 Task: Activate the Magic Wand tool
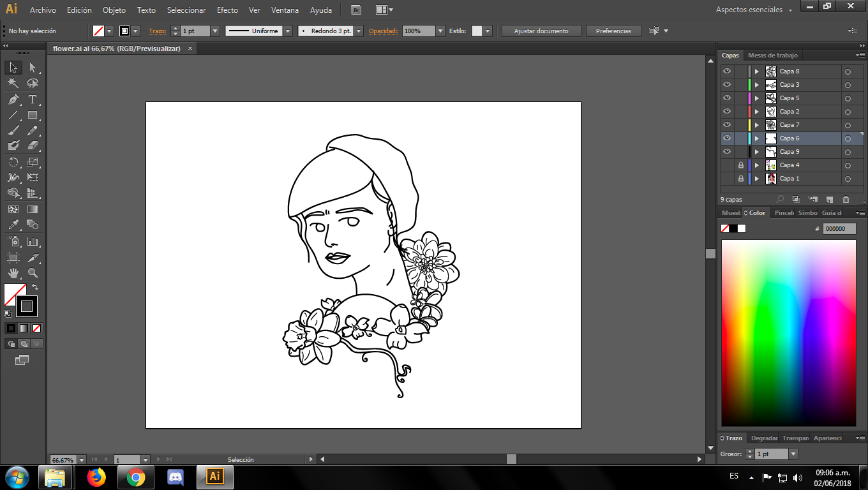[13, 84]
